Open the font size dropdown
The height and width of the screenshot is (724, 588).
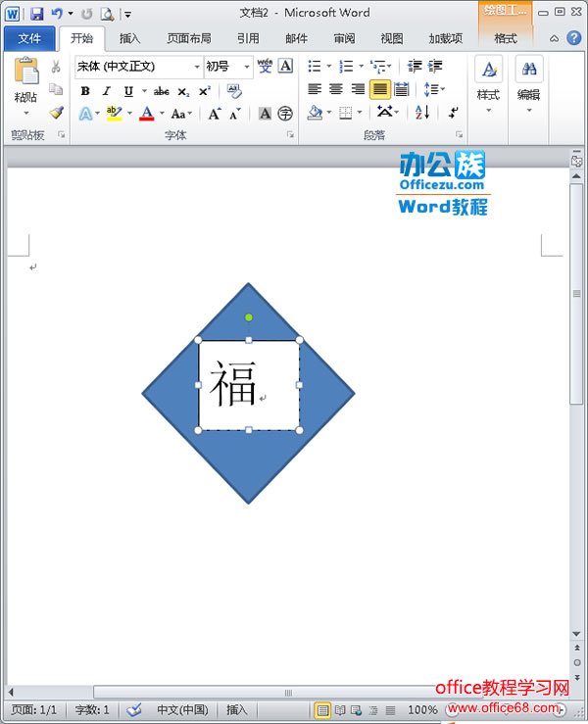tap(247, 67)
